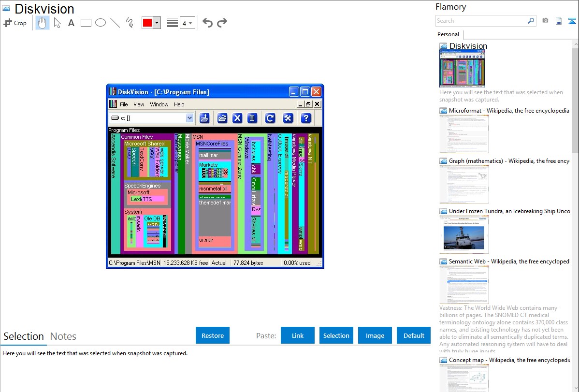Click the magnifier search icon
The height and width of the screenshot is (392, 579).
tap(531, 21)
